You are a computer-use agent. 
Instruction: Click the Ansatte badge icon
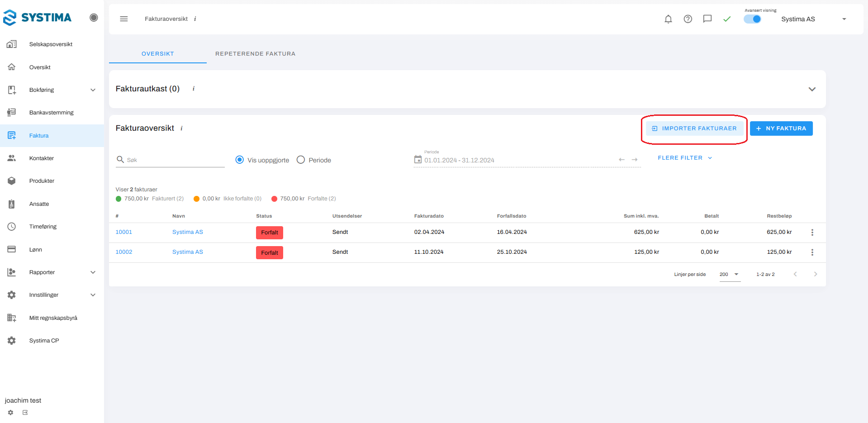coord(12,204)
